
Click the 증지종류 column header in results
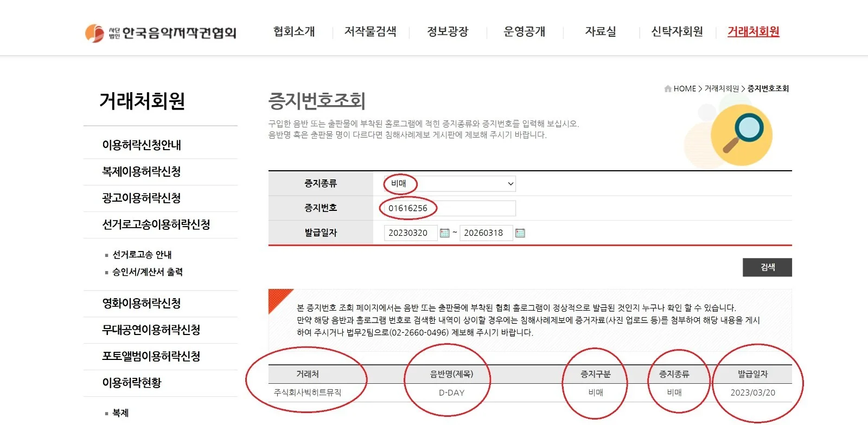pyautogui.click(x=674, y=375)
